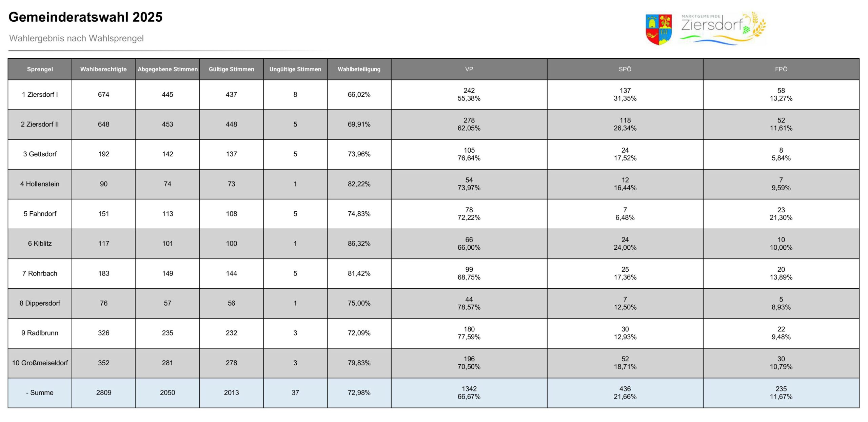Click the 3 Gettsdorf row label
The height and width of the screenshot is (422, 868).
(x=40, y=154)
